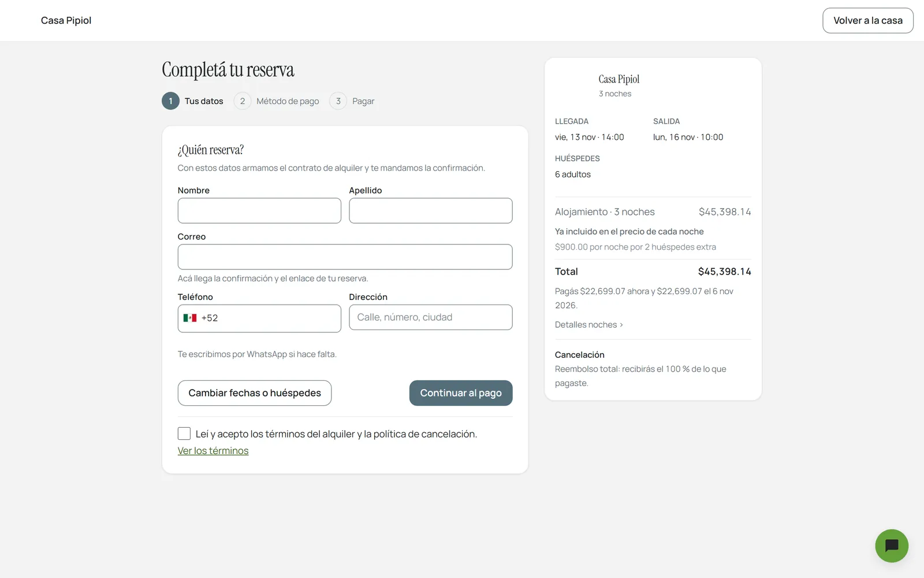The image size is (924, 578).
Task: Go to the Pagar step label
Action: 363,101
